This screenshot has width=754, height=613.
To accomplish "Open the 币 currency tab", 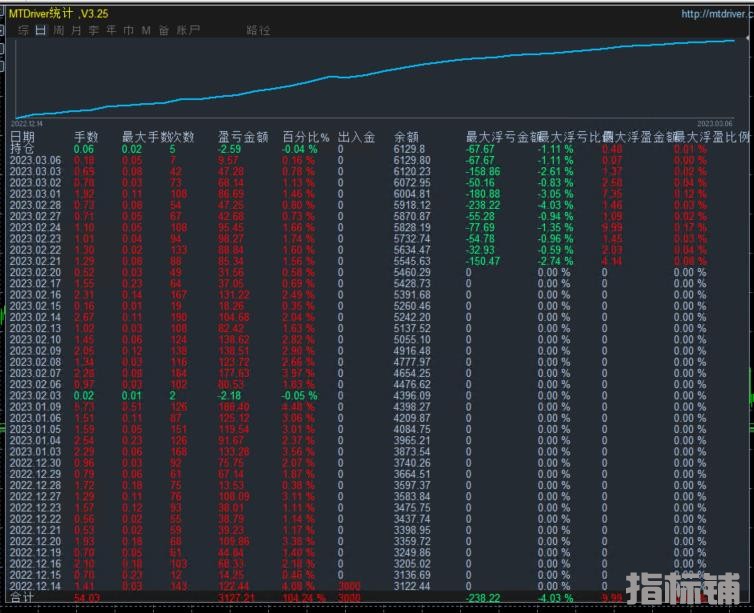I will (x=128, y=30).
